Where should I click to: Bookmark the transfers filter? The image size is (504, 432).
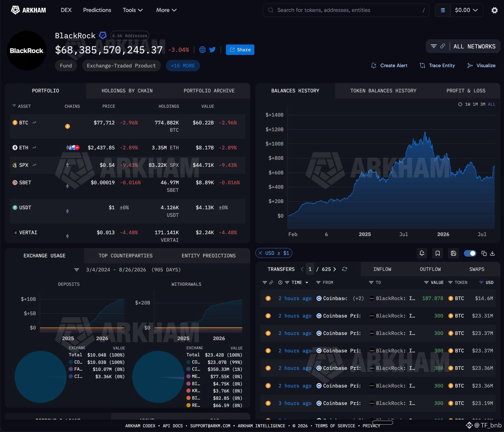438,253
